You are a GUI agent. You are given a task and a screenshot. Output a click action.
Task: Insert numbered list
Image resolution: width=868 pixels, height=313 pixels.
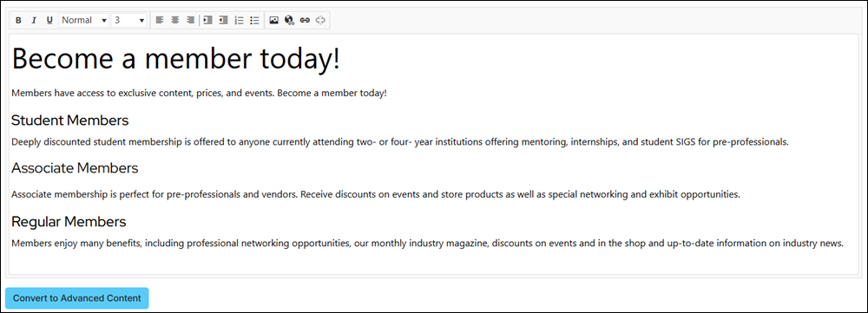pos(239,21)
